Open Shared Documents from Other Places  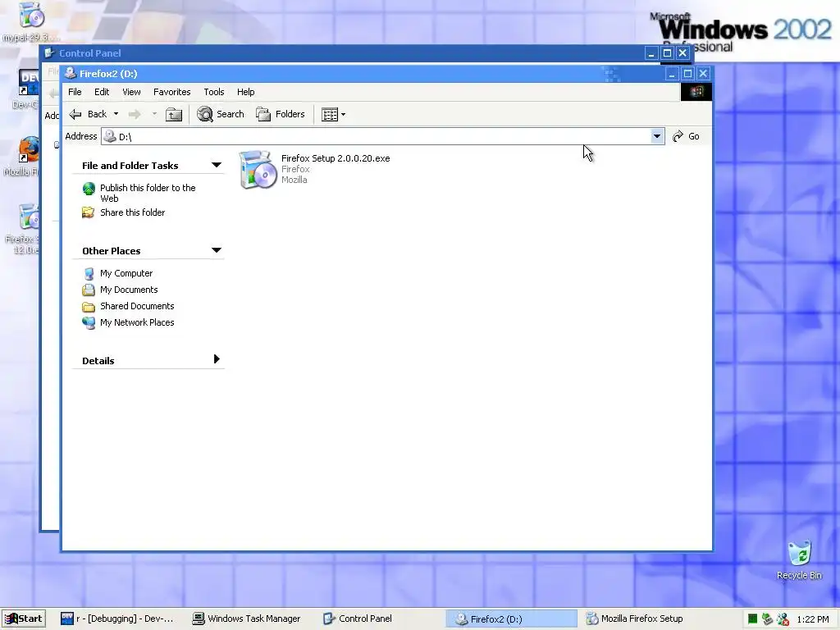137,307
